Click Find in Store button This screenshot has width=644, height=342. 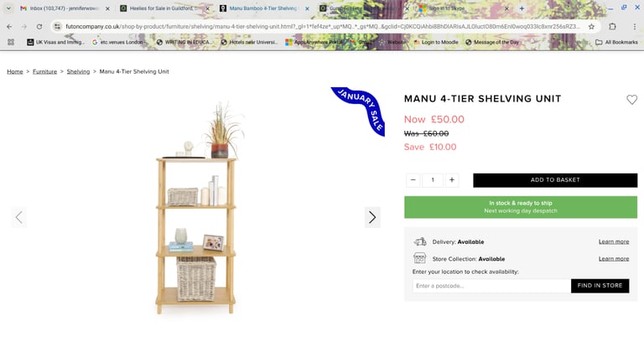[x=600, y=286]
